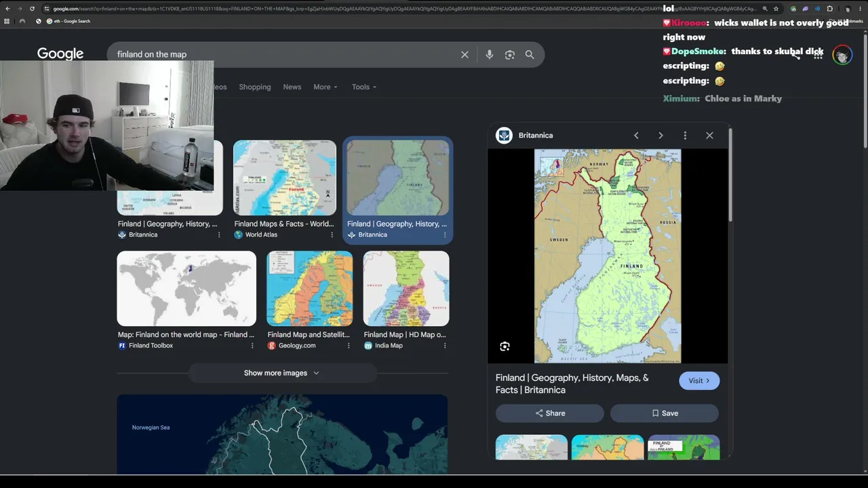This screenshot has height=488, width=868.
Task: Open options for the India Map result
Action: [x=445, y=346]
